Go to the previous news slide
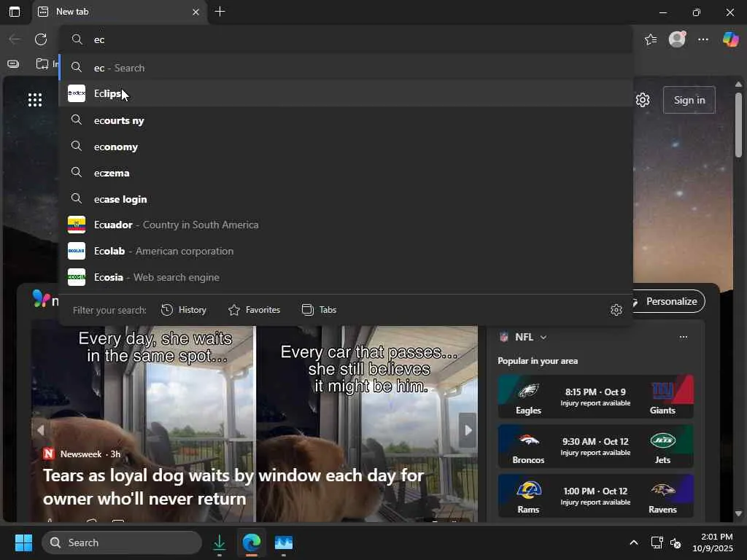The image size is (747, 560). (41, 430)
